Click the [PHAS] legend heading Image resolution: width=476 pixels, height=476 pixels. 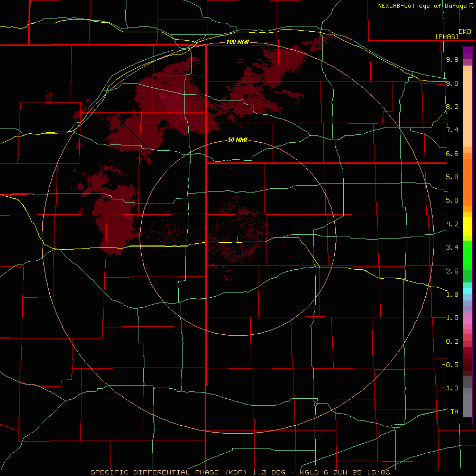447,36
